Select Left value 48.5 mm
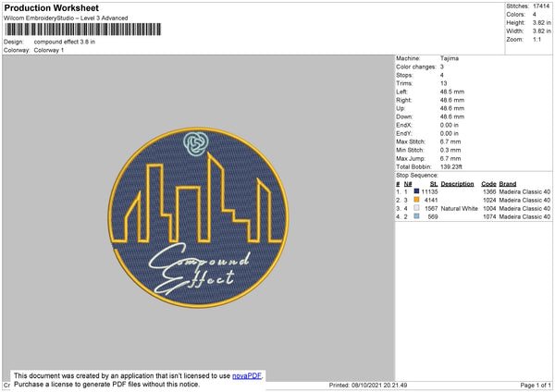The image size is (555, 392). click(452, 92)
